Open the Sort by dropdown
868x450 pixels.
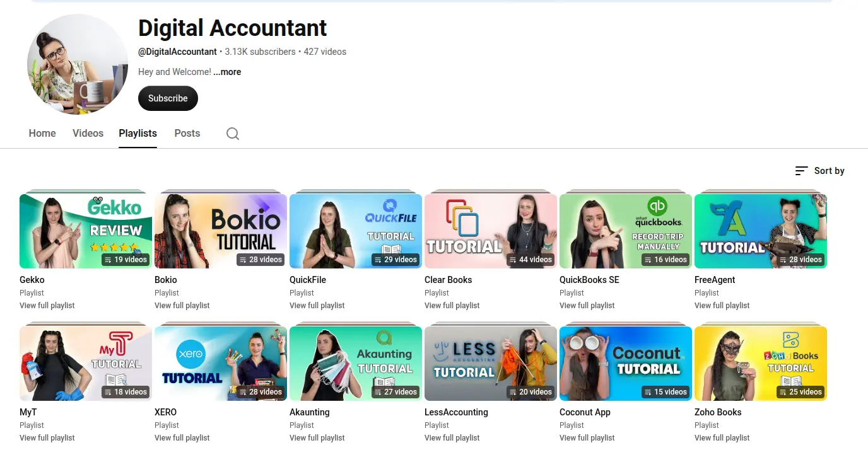click(820, 171)
